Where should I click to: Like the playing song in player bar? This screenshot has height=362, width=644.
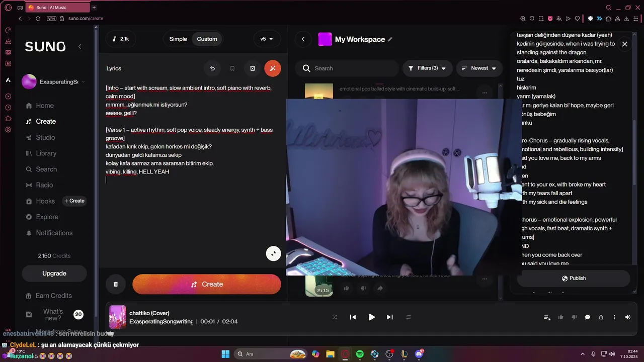click(x=560, y=317)
